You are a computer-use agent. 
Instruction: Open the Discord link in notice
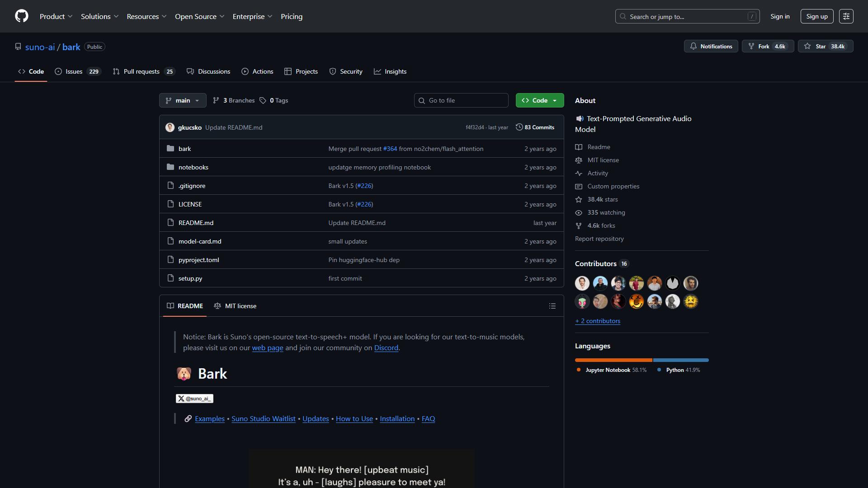tap(386, 348)
